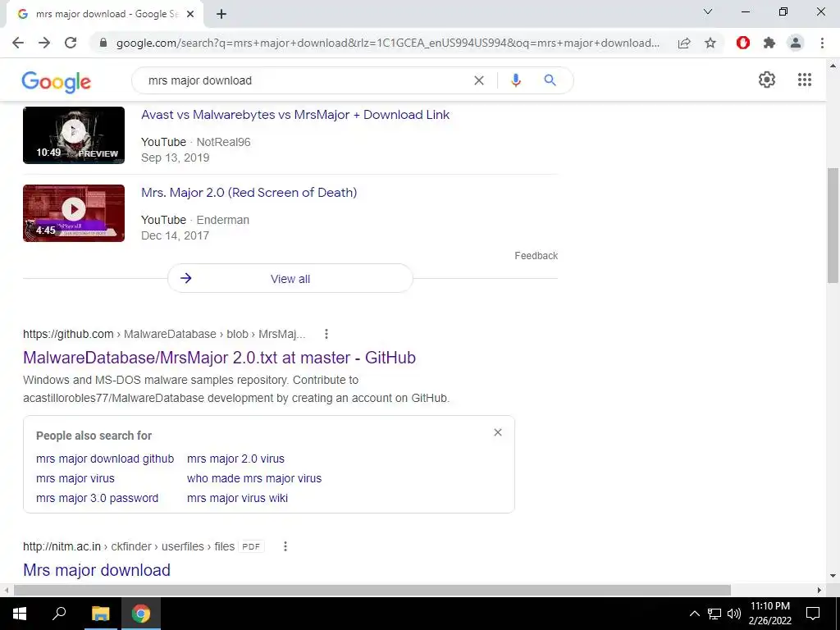
Task: Go forward to the next page
Action: (x=44, y=43)
